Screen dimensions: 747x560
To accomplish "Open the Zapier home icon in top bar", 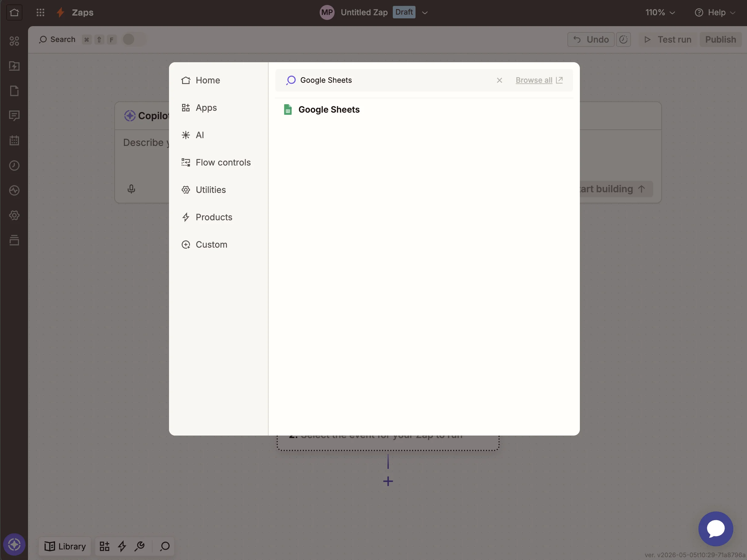I will 14,12.
